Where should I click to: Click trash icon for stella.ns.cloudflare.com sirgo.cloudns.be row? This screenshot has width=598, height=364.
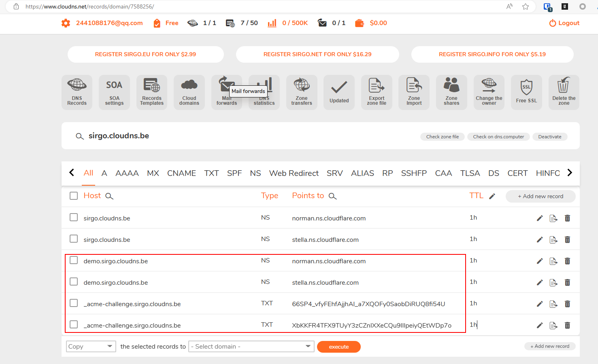tap(567, 240)
